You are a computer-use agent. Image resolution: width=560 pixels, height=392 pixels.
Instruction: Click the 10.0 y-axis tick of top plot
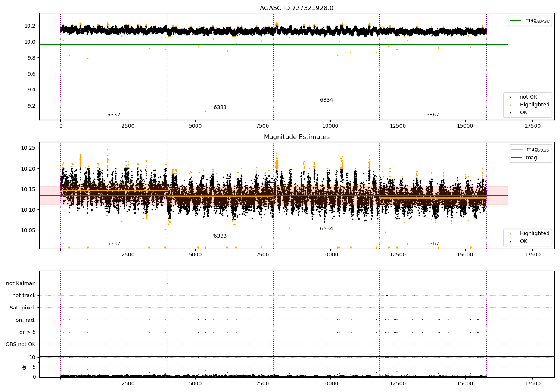pyautogui.click(x=30, y=42)
